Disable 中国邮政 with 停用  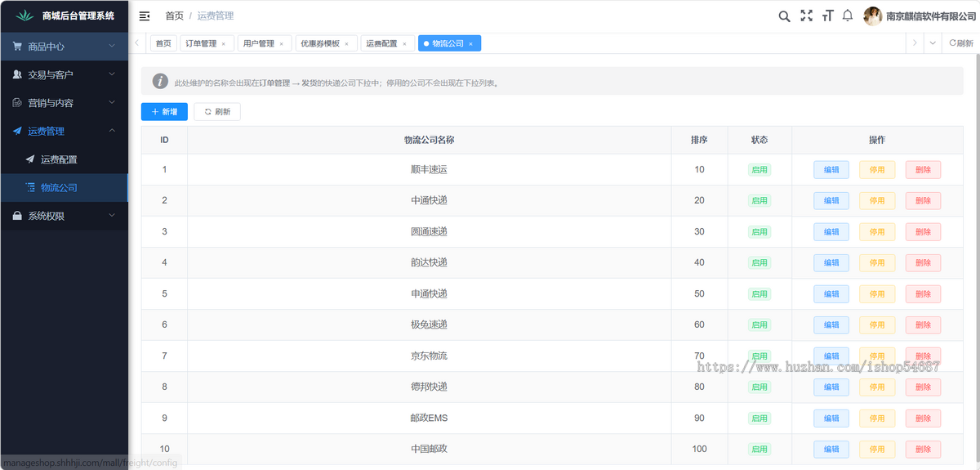pos(877,449)
